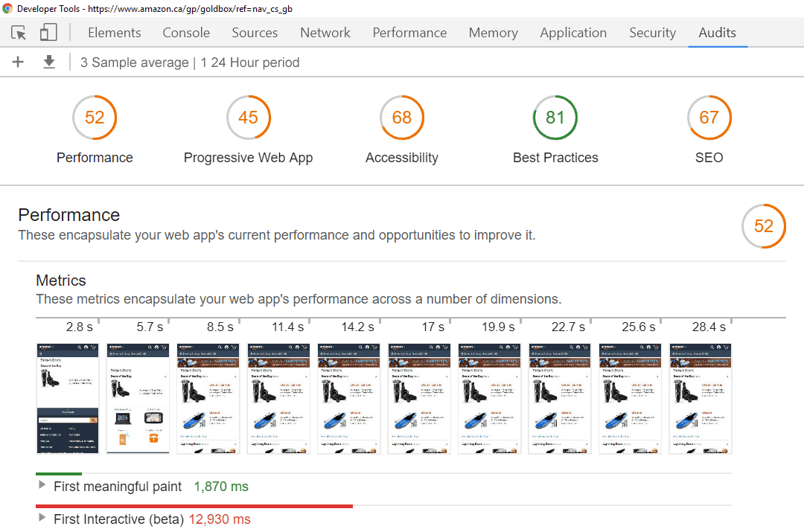The height and width of the screenshot is (532, 804).
Task: Select the Console tab
Action: 186,33
